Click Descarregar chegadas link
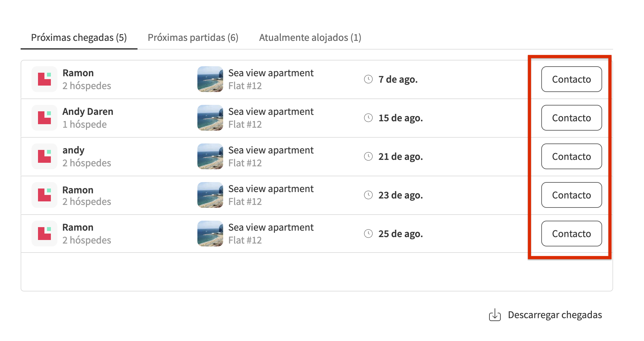The width and height of the screenshot is (644, 341). pyautogui.click(x=555, y=315)
